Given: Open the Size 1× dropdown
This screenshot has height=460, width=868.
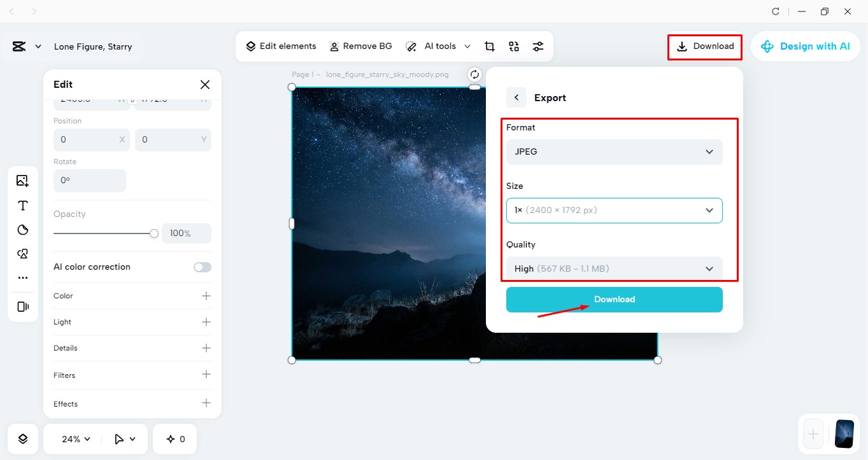Looking at the screenshot, I should 615,211.
